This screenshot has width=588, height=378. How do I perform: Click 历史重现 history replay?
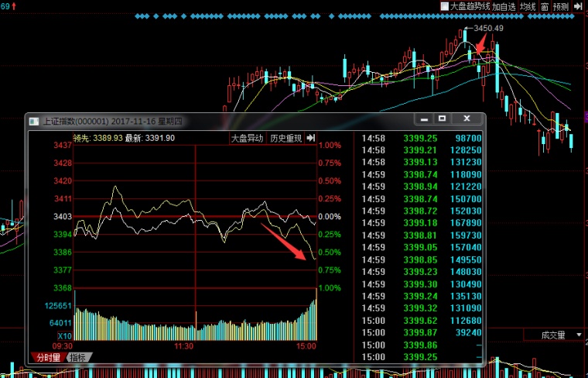[x=285, y=138]
